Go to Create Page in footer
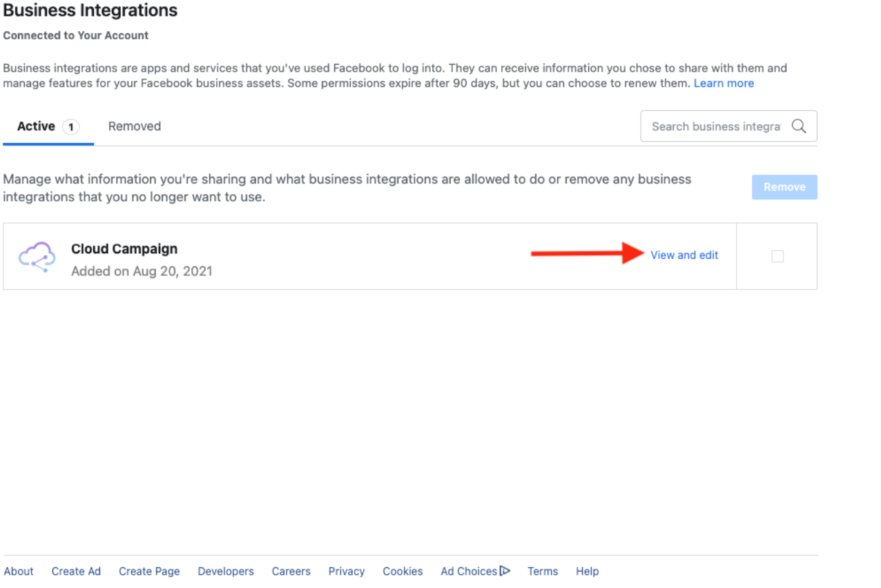Screen dimensions: 881x588 click(x=149, y=571)
